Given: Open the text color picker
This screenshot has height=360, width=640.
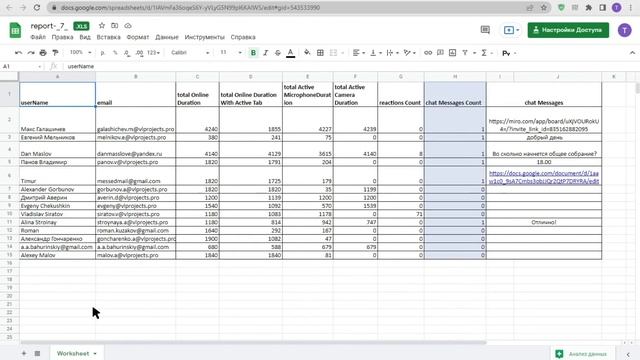Looking at the screenshot, I should 290,53.
